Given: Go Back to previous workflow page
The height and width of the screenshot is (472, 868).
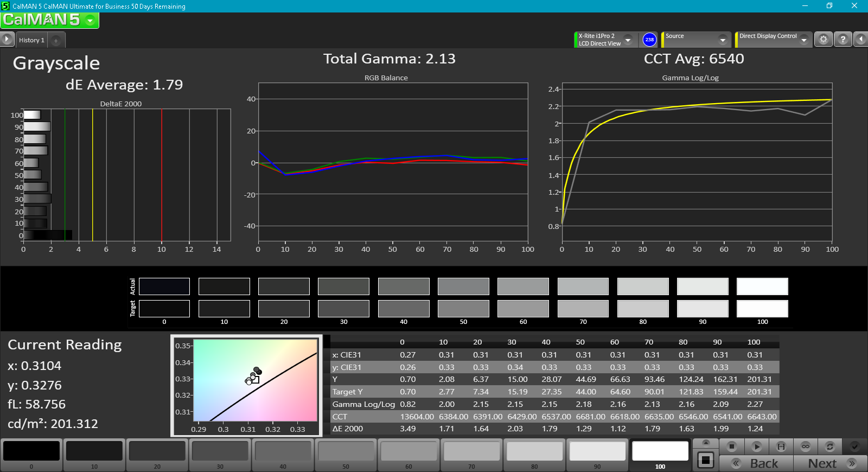Looking at the screenshot, I should (x=756, y=463).
